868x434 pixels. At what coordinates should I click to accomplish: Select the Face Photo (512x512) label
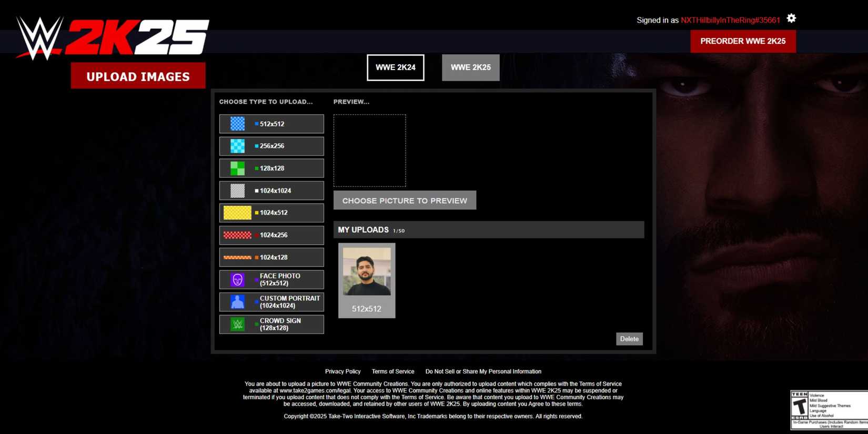pyautogui.click(x=280, y=279)
